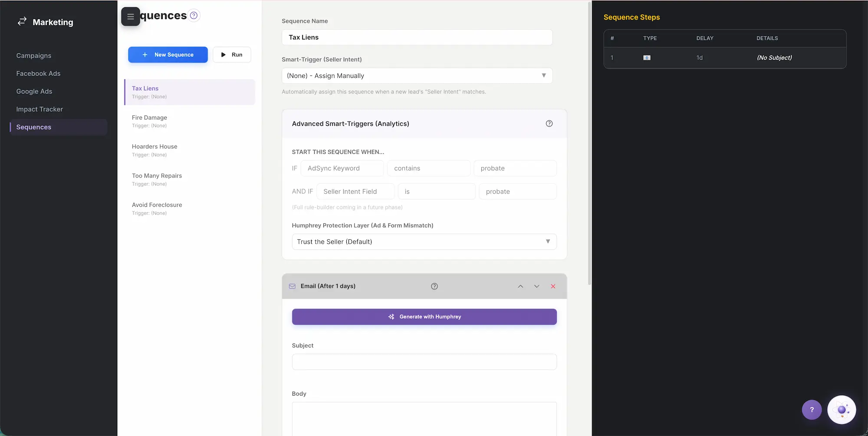Viewport: 868px width, 436px height.
Task: Open the Seller Intent Field selector
Action: point(355,192)
